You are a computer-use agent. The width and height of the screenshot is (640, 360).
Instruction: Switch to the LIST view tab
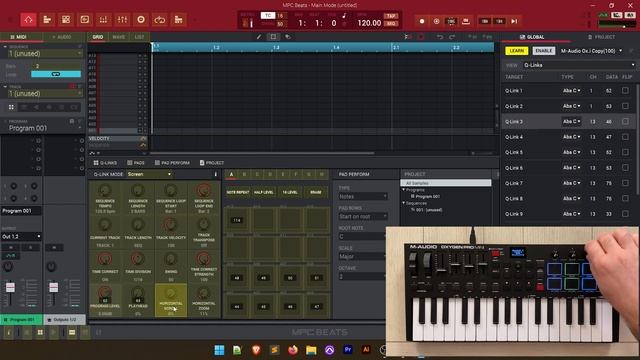139,37
